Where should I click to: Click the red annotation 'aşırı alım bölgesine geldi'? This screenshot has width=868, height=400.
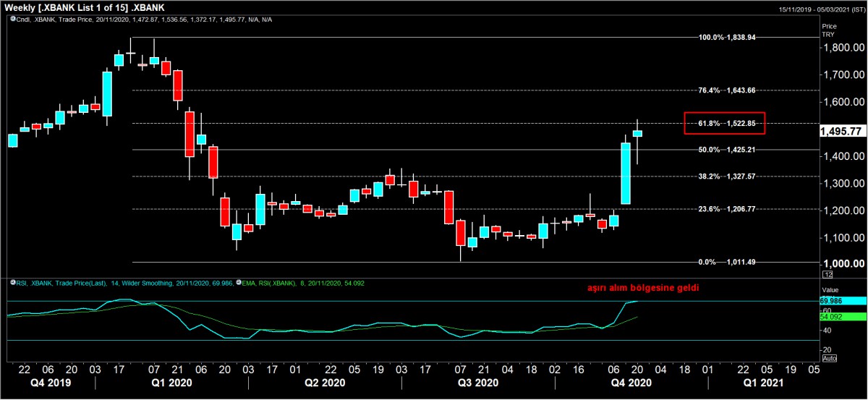point(643,288)
